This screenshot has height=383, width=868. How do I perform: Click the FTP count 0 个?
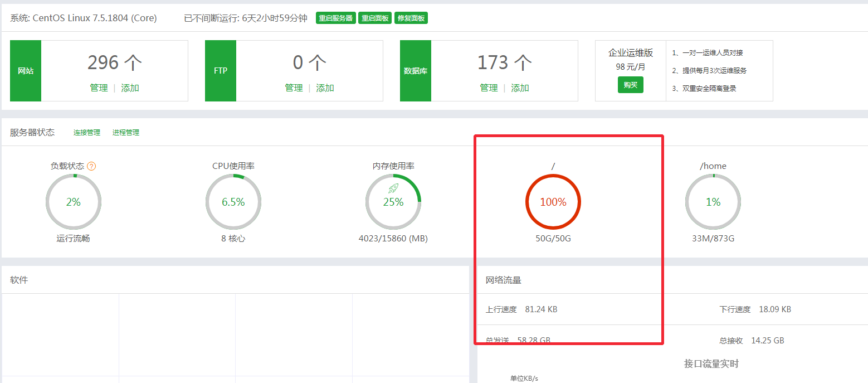pyautogui.click(x=310, y=62)
